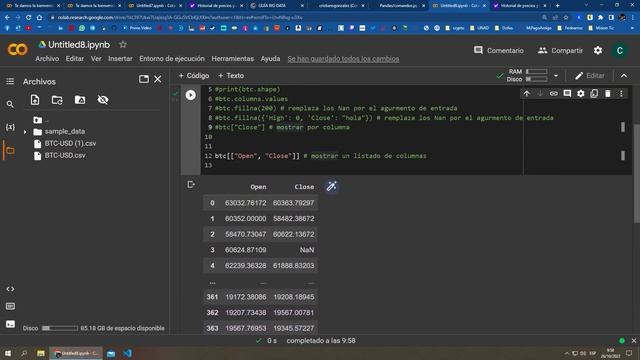Open the terminal sidebar icon

pyautogui.click(x=10, y=324)
